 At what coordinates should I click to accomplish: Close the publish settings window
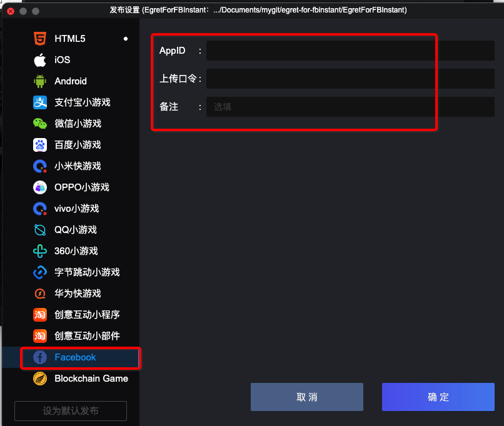point(11,11)
